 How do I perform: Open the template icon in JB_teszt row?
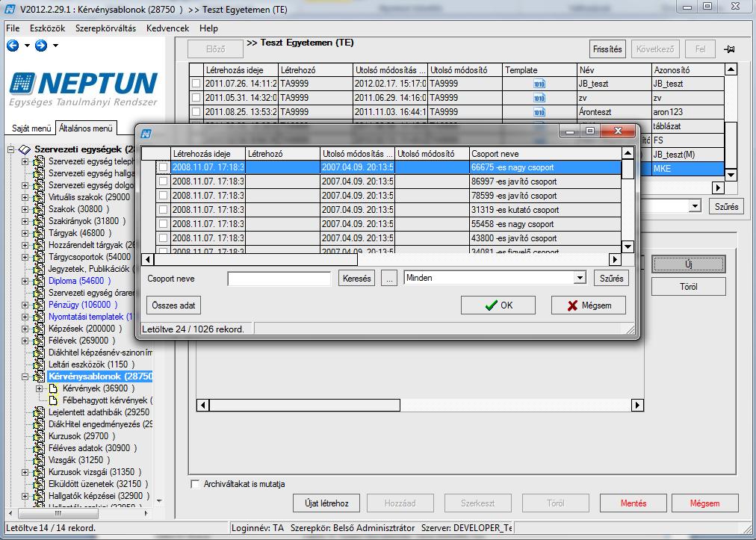point(539,84)
